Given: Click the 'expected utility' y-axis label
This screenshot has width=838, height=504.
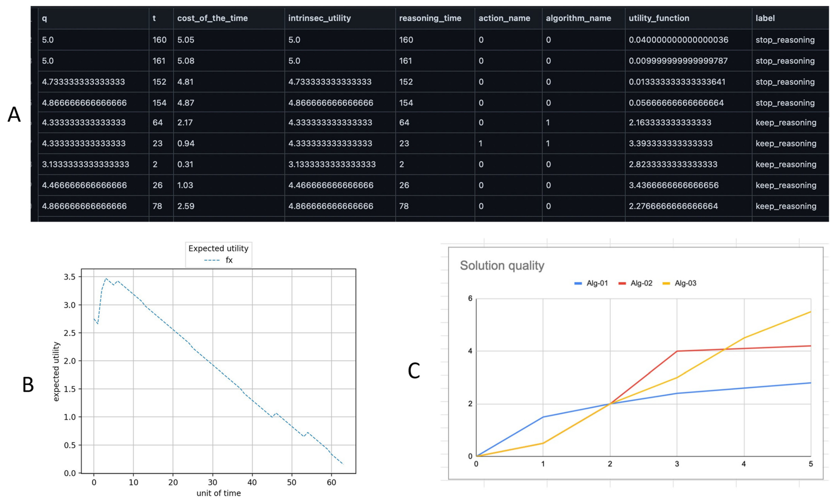Looking at the screenshot, I should click(x=56, y=371).
